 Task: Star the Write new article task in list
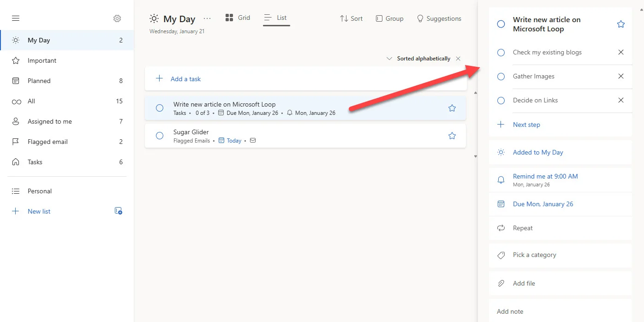point(452,108)
